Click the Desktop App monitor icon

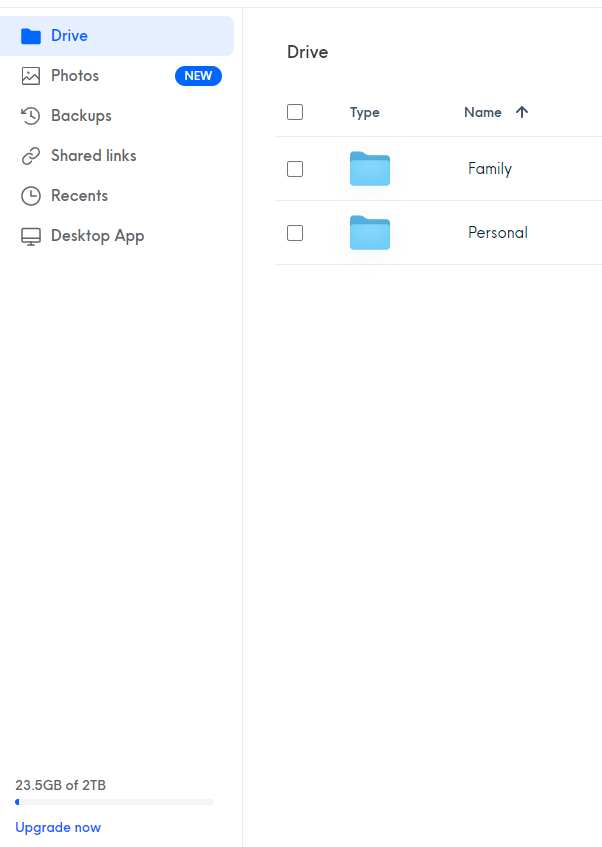pyautogui.click(x=30, y=235)
